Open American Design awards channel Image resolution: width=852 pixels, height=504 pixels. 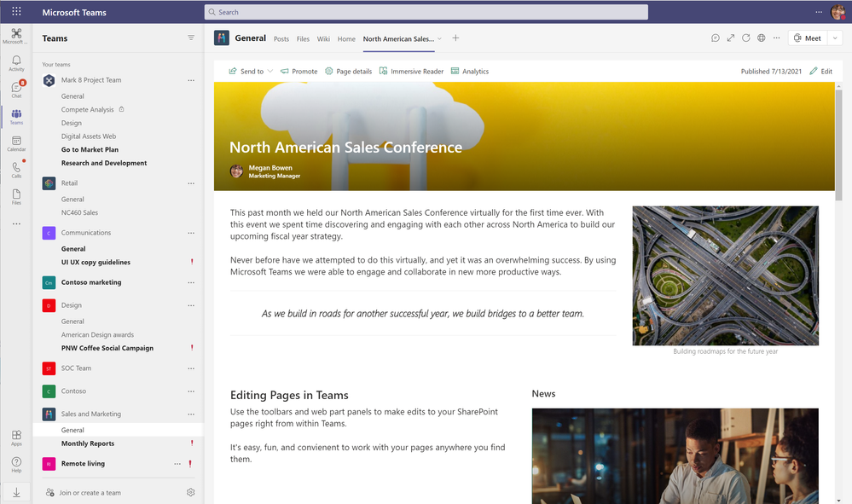pyautogui.click(x=97, y=334)
